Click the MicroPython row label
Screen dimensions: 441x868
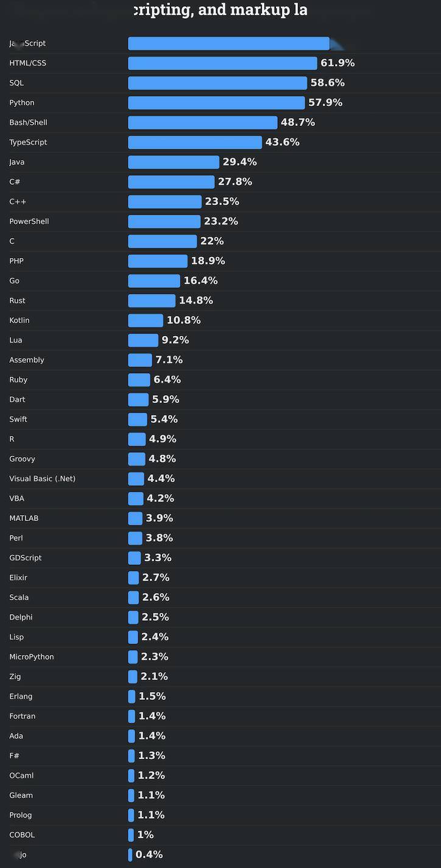pos(32,657)
